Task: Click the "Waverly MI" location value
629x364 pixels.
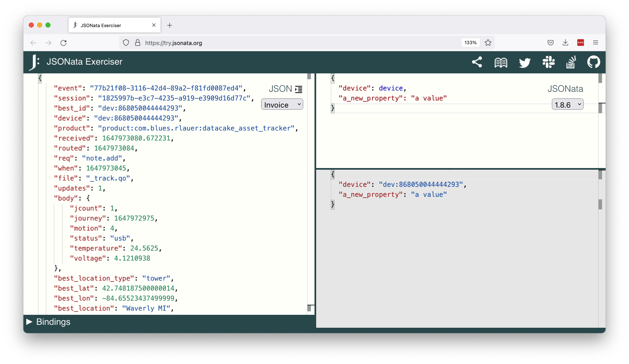Action: tap(146, 308)
